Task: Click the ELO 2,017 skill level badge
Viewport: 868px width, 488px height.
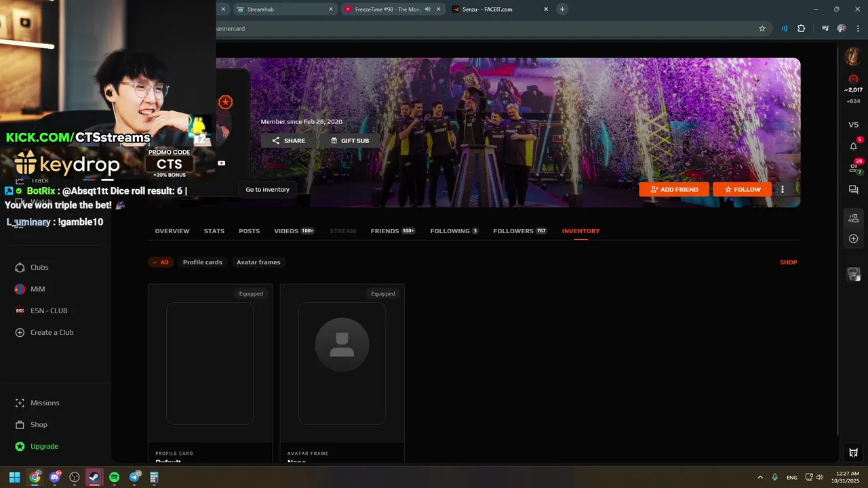Action: click(854, 79)
